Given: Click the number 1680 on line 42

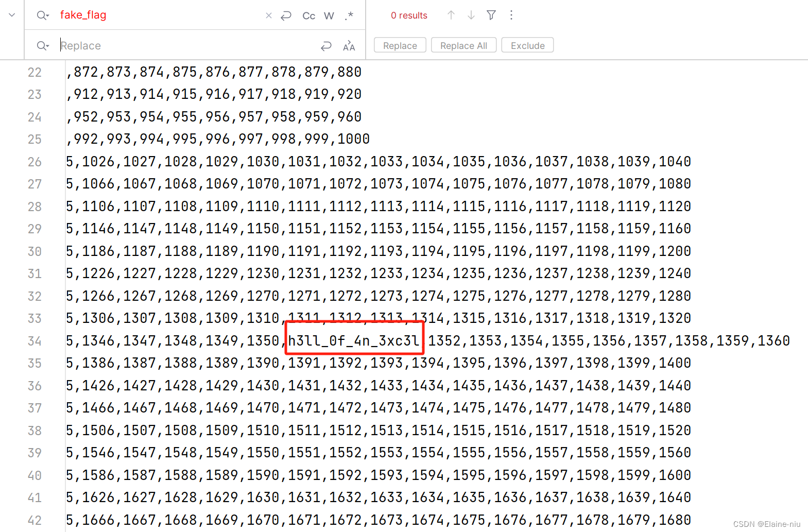Looking at the screenshot, I should coord(675,520).
